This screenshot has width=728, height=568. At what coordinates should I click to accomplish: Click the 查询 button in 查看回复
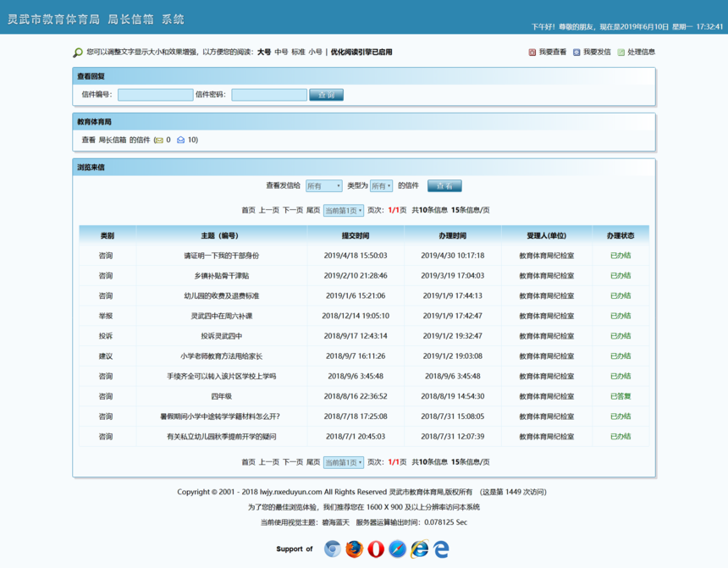326,95
